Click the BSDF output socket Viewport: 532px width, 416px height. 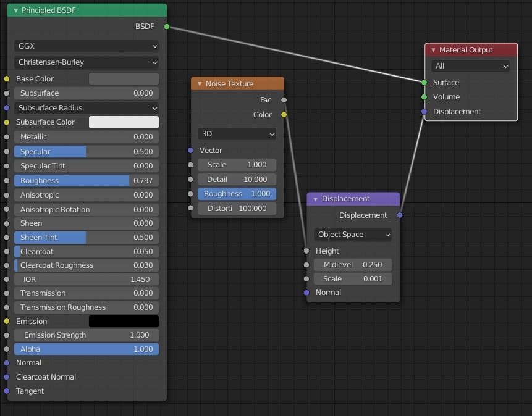coord(167,27)
